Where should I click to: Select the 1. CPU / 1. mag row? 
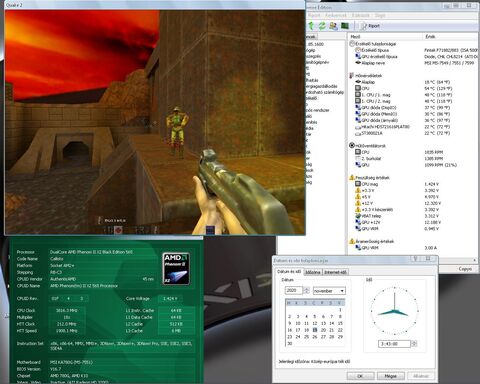(x=373, y=95)
